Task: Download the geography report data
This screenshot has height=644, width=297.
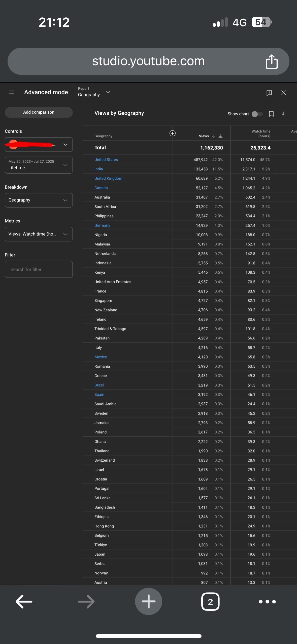Action: tap(283, 114)
